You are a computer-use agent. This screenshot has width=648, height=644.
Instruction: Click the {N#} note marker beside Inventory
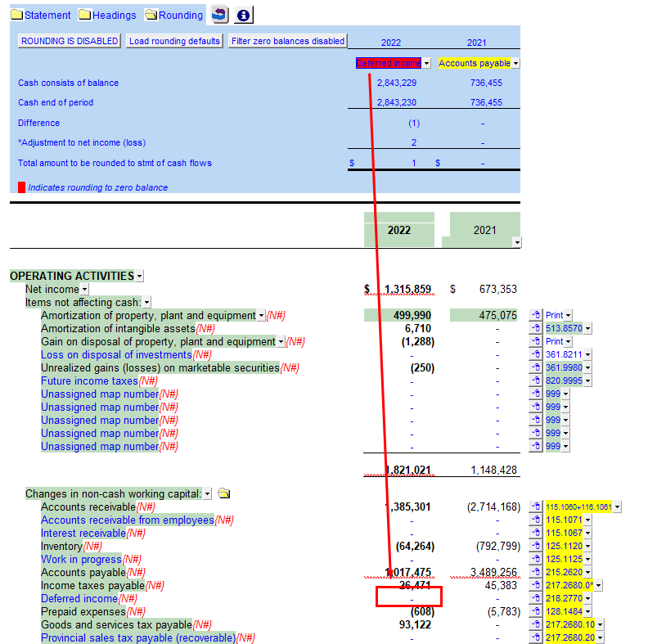[x=92, y=547]
